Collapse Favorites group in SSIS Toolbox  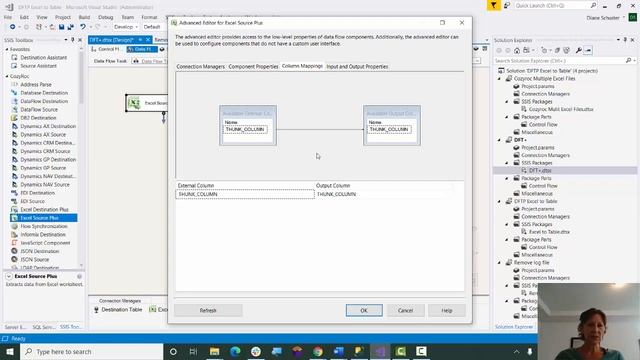(7, 49)
